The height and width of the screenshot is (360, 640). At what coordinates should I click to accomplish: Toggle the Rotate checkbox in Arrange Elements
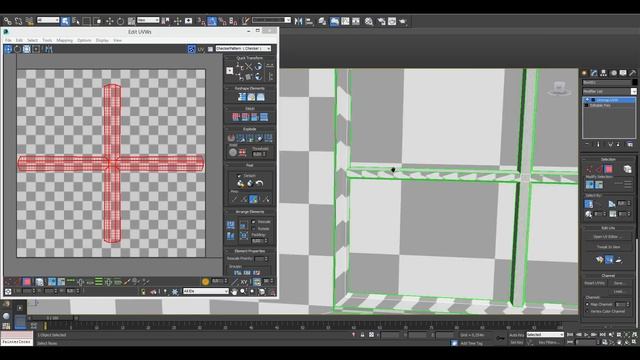coord(253,229)
